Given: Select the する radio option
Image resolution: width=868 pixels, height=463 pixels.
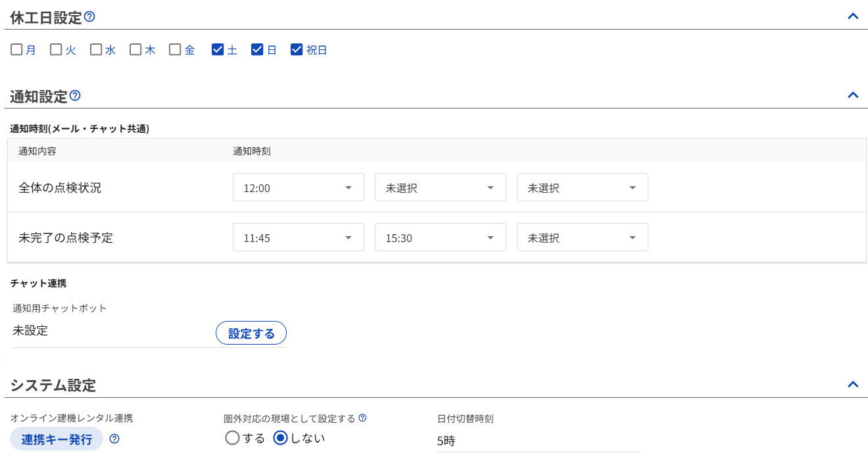Looking at the screenshot, I should point(232,438).
